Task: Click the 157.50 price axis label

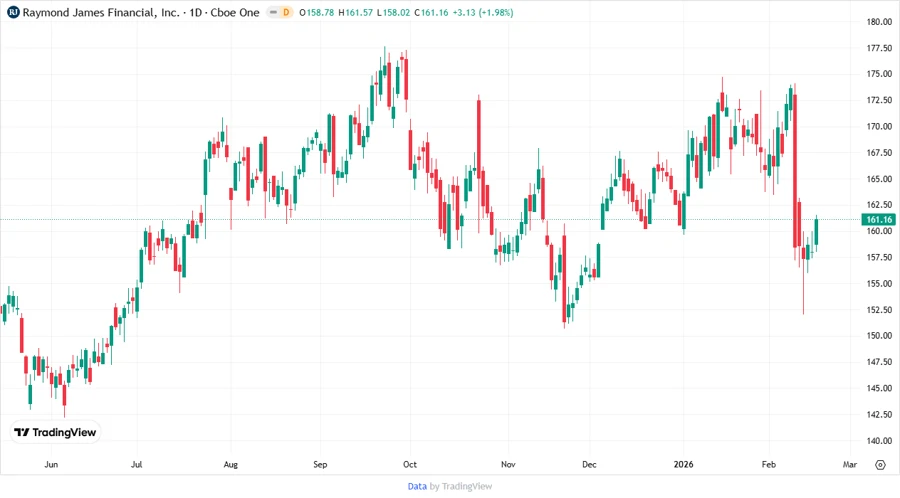Action: tap(879, 257)
